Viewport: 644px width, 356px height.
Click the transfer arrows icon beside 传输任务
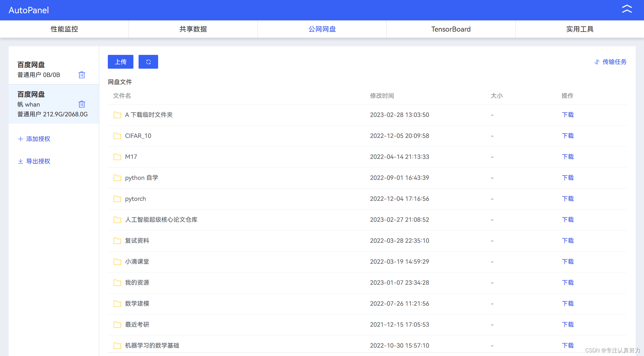(x=596, y=62)
